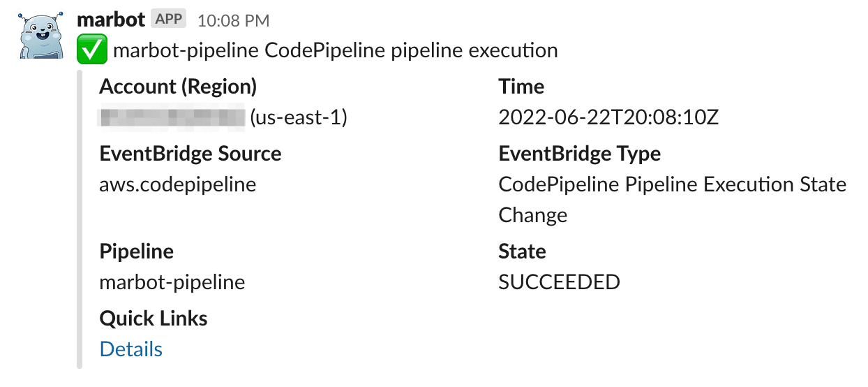This screenshot has width=868, height=387.
Task: Click the Account (Region) field heading
Action: (x=179, y=87)
